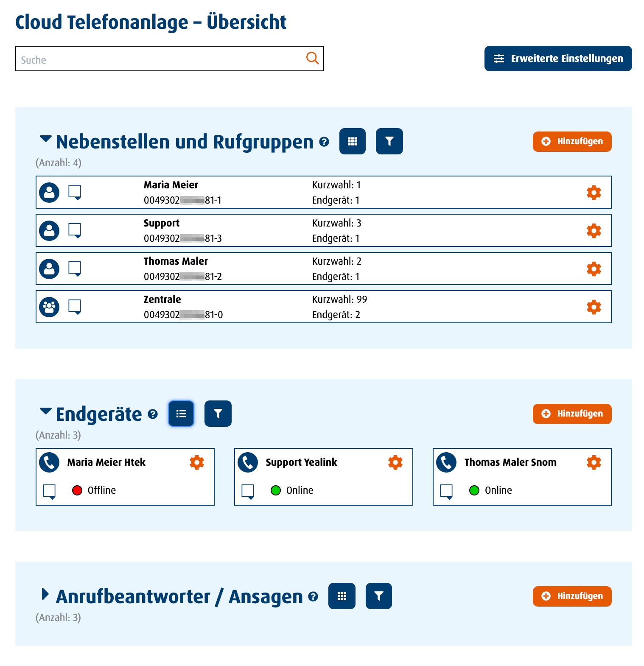The height and width of the screenshot is (666, 644).
Task: Open Erweiterte Einstellungen
Action: pos(558,59)
